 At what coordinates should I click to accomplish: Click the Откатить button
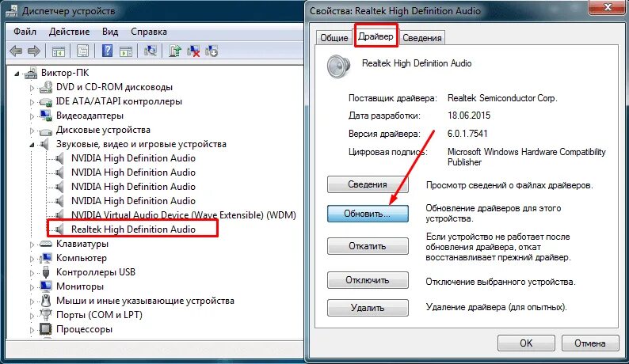[368, 246]
